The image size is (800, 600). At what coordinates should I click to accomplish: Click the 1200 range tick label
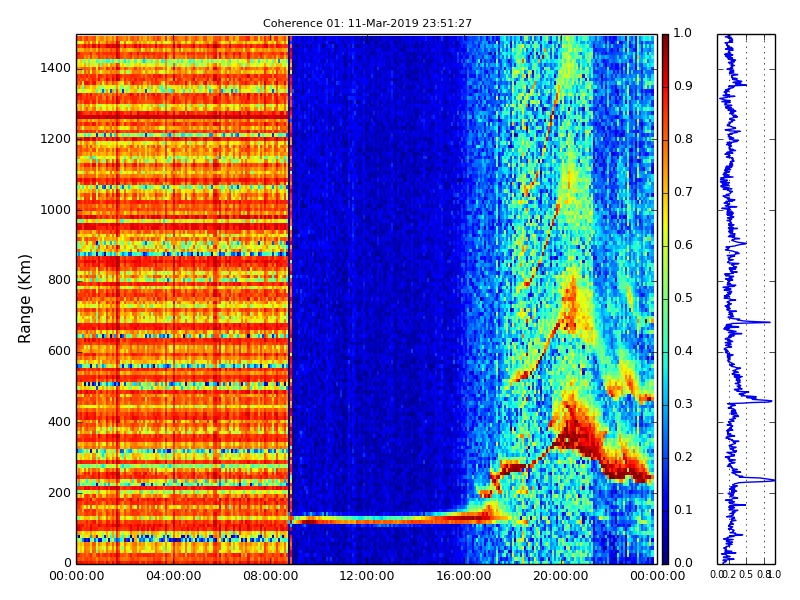55,139
